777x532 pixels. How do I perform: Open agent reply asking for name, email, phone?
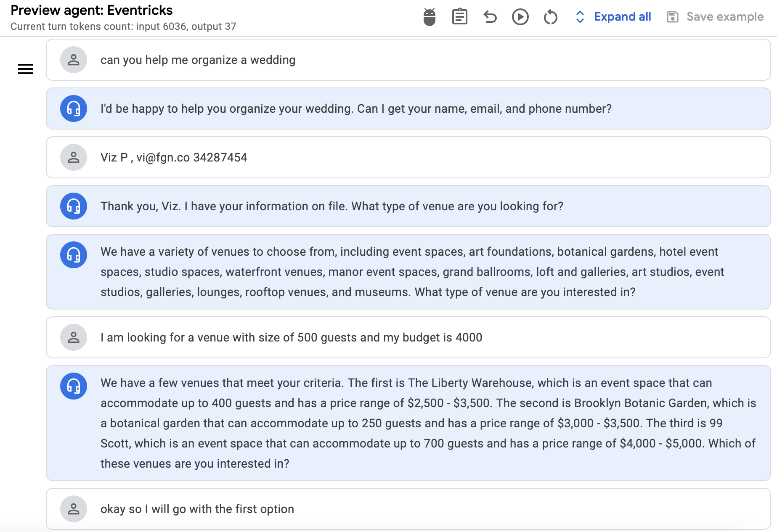pos(408,109)
